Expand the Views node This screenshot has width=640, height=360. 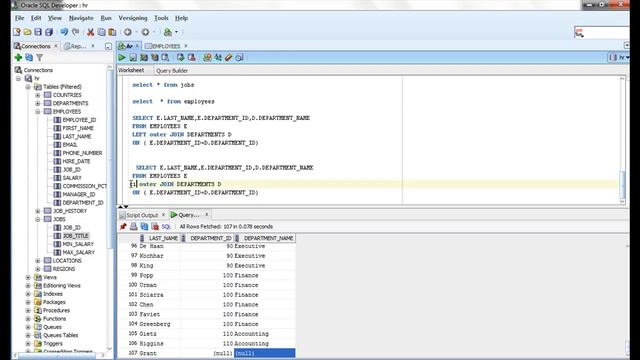28,277
